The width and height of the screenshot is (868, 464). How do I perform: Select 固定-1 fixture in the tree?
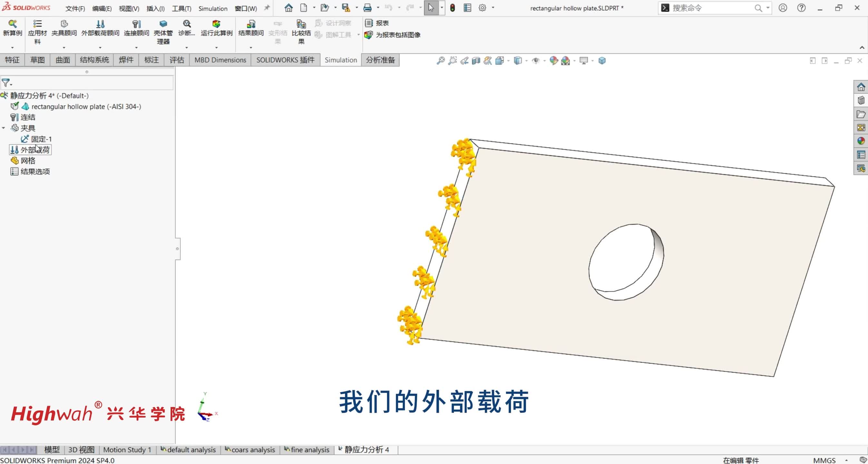coord(40,139)
